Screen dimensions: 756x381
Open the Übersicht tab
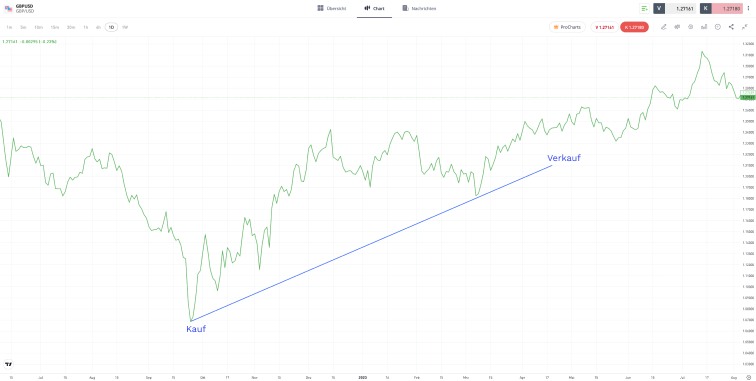coord(331,8)
